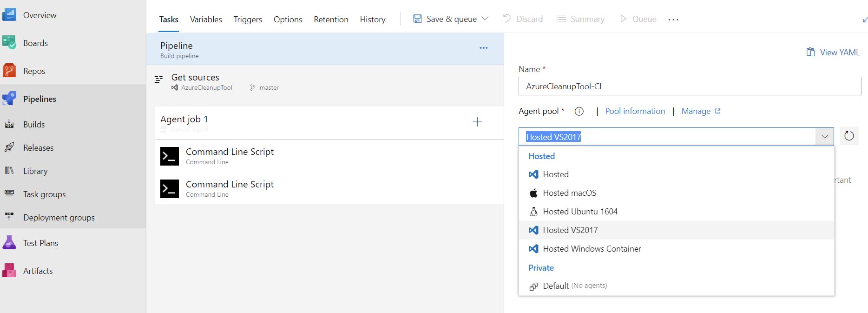Switch to the Tasks tab

coord(169,20)
